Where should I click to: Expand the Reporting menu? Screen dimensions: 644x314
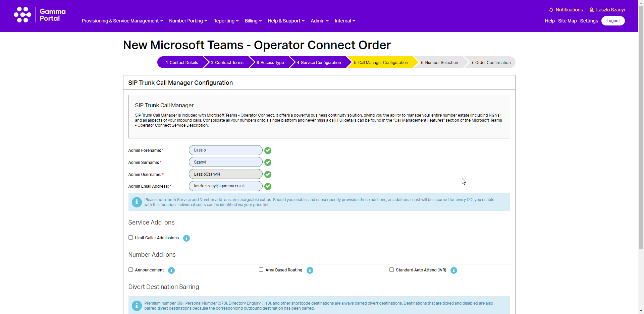tap(226, 21)
